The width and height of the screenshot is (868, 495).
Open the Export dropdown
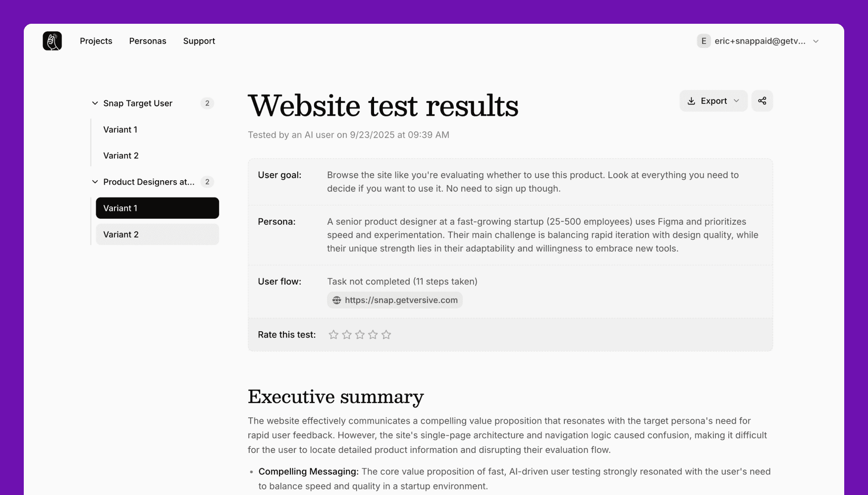click(x=713, y=101)
